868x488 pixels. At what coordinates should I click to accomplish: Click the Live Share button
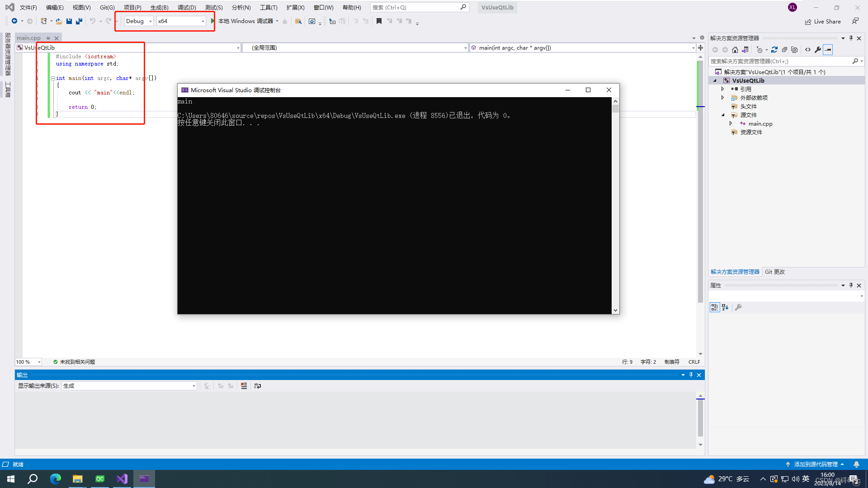tap(823, 21)
